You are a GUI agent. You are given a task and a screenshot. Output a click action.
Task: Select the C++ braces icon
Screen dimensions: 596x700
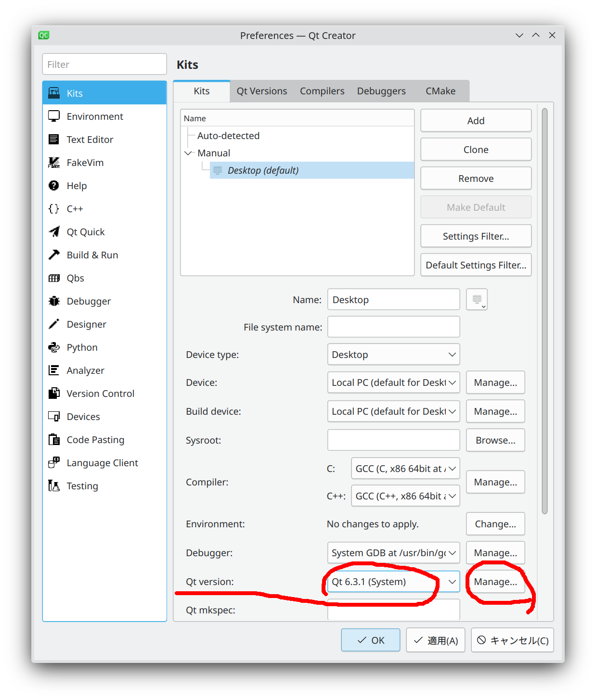(54, 208)
